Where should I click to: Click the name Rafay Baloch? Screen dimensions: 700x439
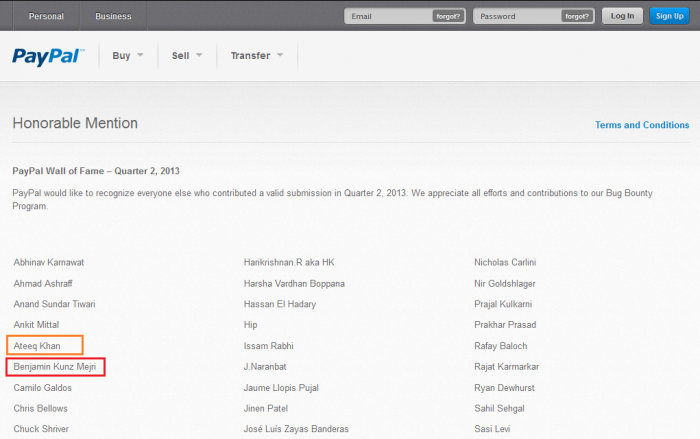click(500, 346)
